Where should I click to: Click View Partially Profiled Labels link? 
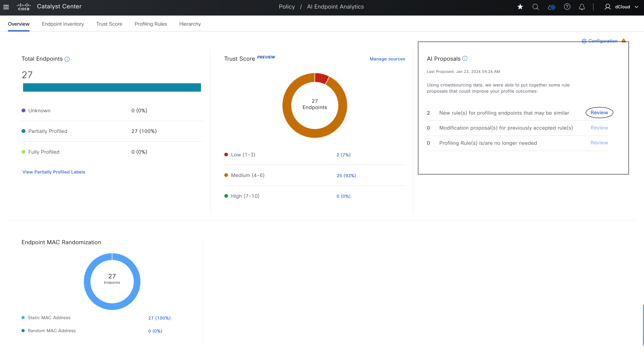click(54, 172)
